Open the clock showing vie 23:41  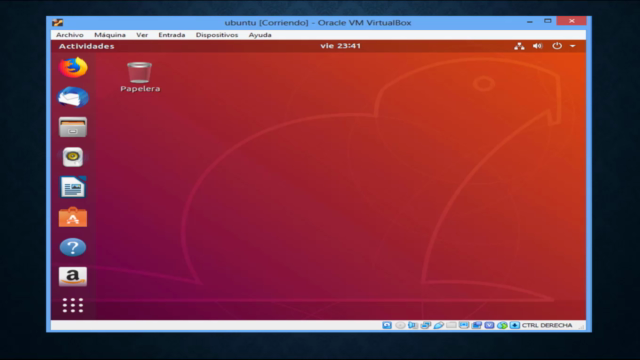click(340, 46)
